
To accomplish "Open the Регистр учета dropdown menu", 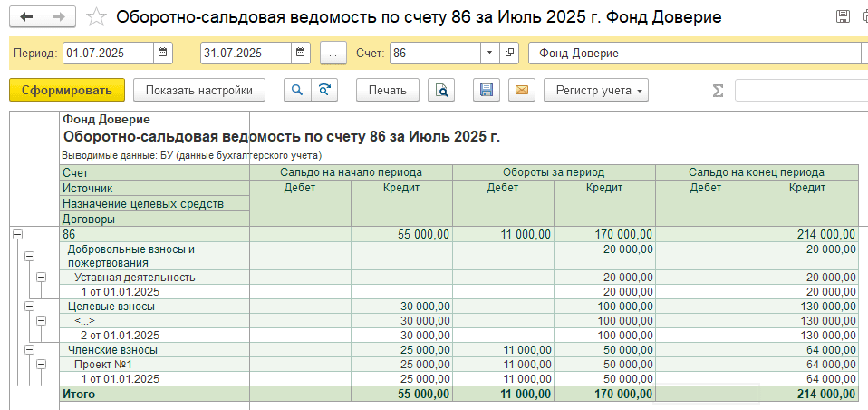I will click(x=595, y=90).
